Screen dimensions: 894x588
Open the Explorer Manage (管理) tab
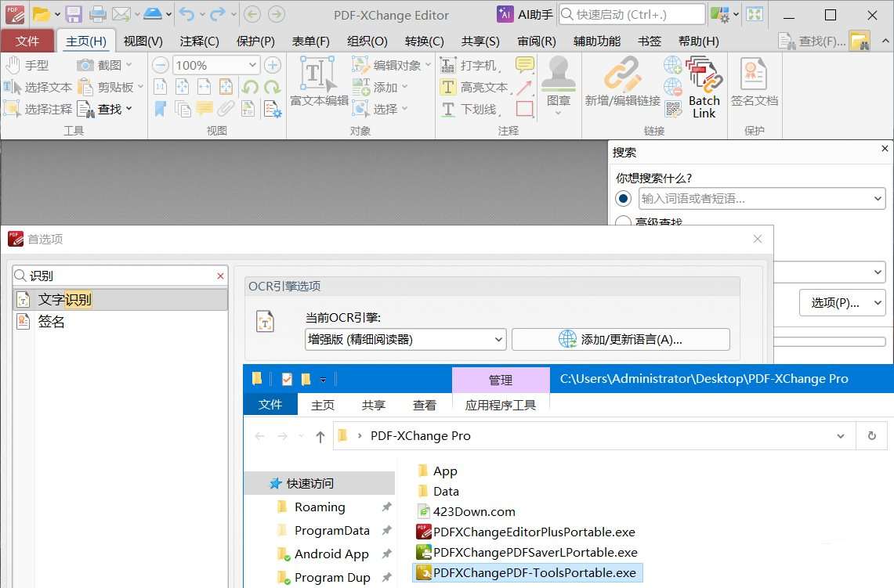501,380
